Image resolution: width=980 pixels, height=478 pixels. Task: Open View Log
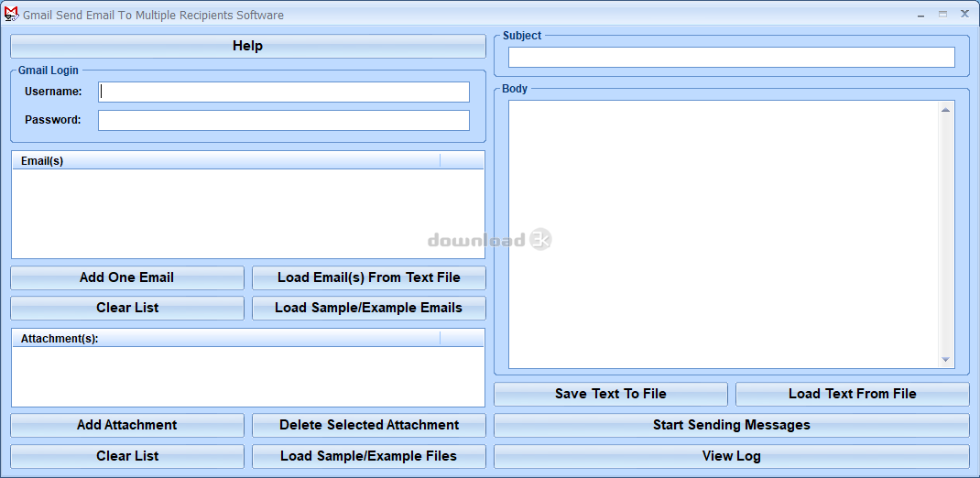pos(732,456)
